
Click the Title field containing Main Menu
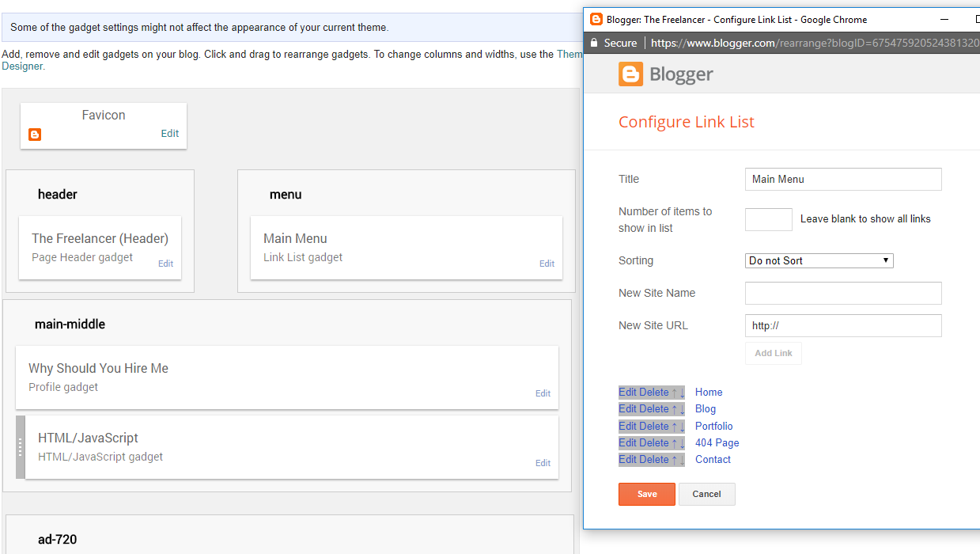843,179
